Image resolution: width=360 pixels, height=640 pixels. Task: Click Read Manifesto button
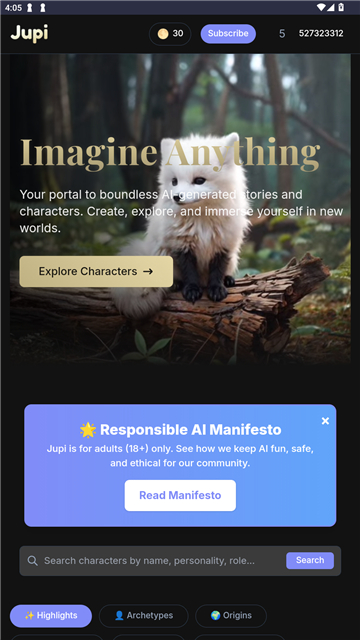tap(180, 495)
